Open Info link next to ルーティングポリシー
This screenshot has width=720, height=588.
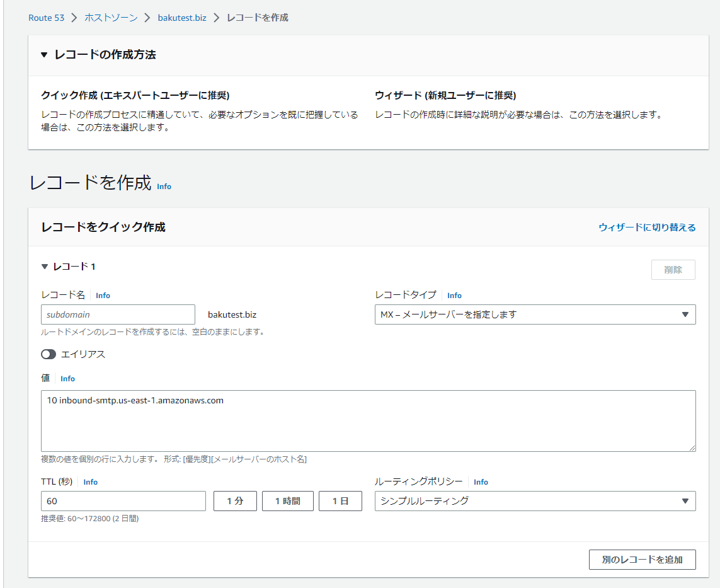pos(481,482)
